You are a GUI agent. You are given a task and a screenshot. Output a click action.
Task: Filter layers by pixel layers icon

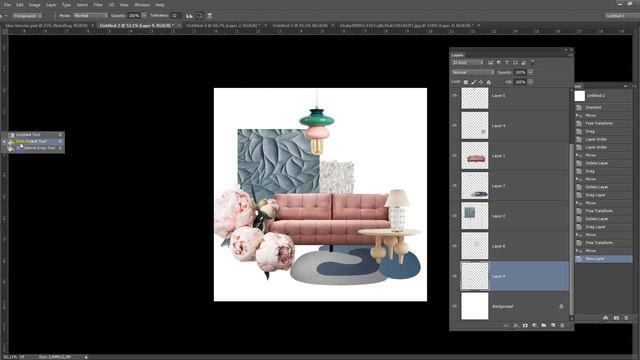point(491,62)
